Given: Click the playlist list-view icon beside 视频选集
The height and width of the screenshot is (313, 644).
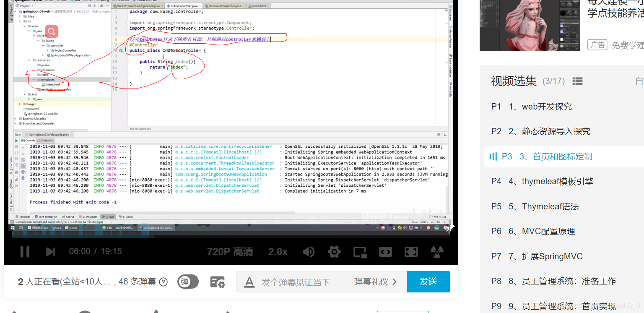Looking at the screenshot, I should click(x=577, y=81).
